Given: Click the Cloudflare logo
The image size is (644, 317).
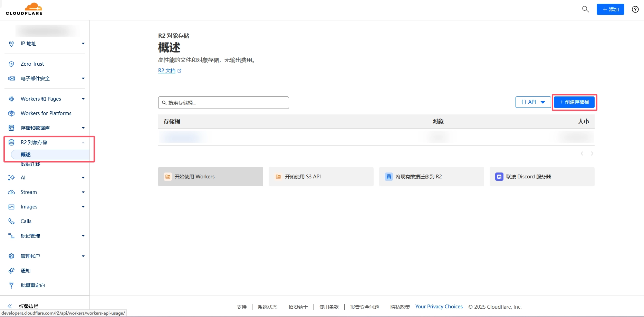Looking at the screenshot, I should click(24, 9).
